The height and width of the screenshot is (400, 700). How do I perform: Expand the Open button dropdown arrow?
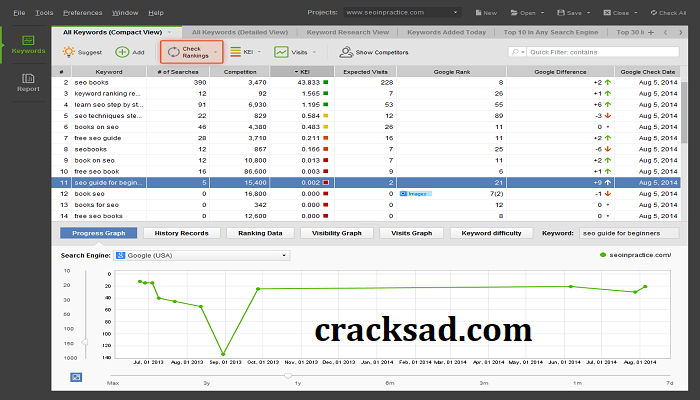542,13
